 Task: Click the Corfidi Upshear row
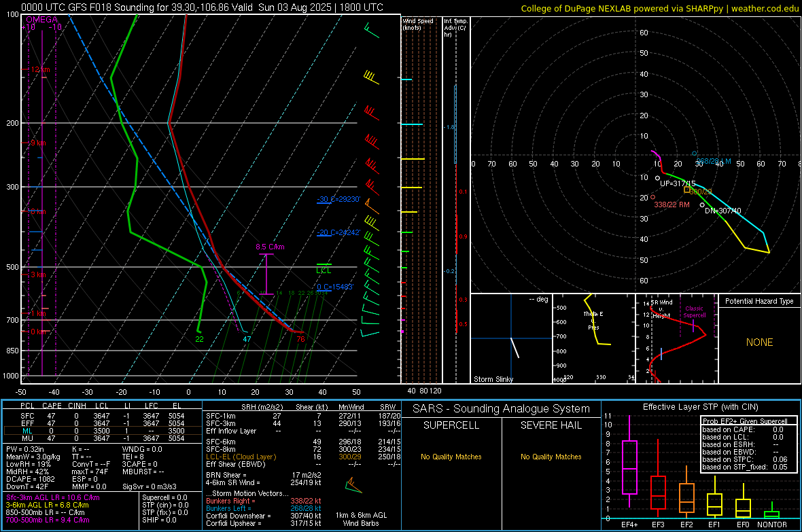click(264, 522)
